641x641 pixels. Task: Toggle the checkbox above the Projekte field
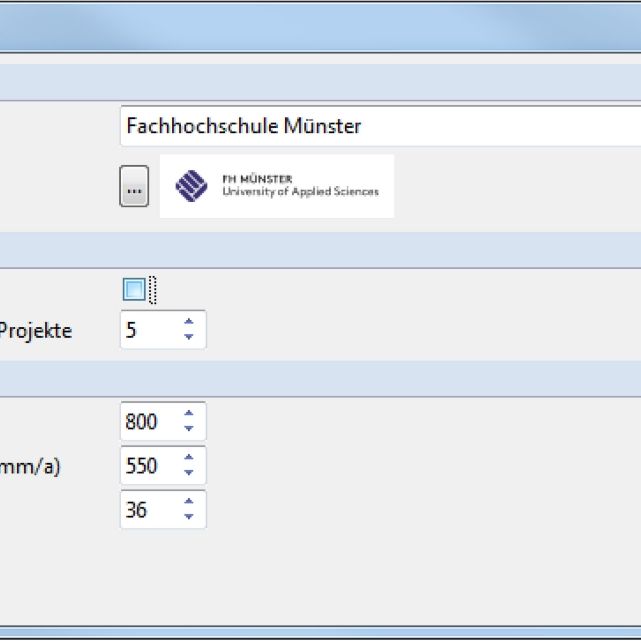(x=134, y=290)
